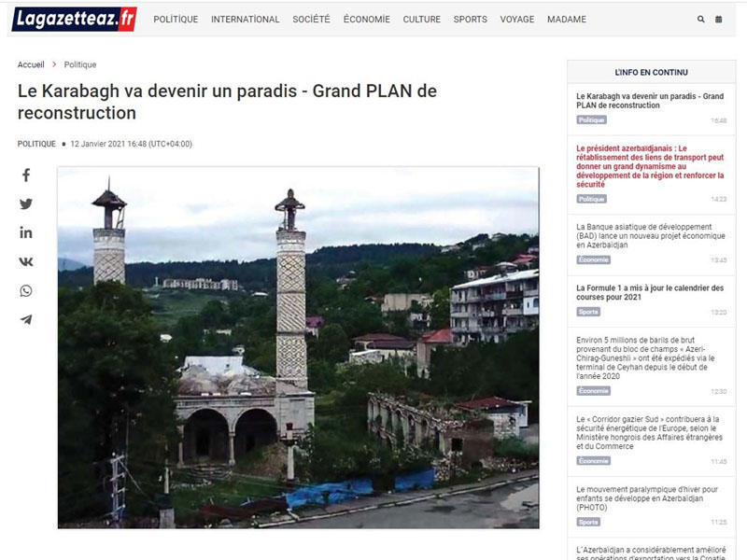Click the 13:45 timestamp in sidebar
Screen dimensions: 747x560
click(x=719, y=260)
